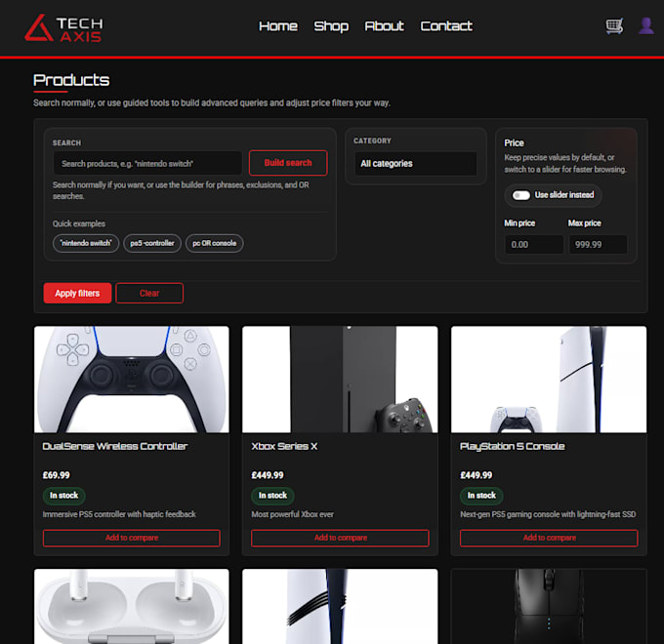This screenshot has width=664, height=644.
Task: Click the In stock badge under PlayStation 5
Action: (481, 496)
